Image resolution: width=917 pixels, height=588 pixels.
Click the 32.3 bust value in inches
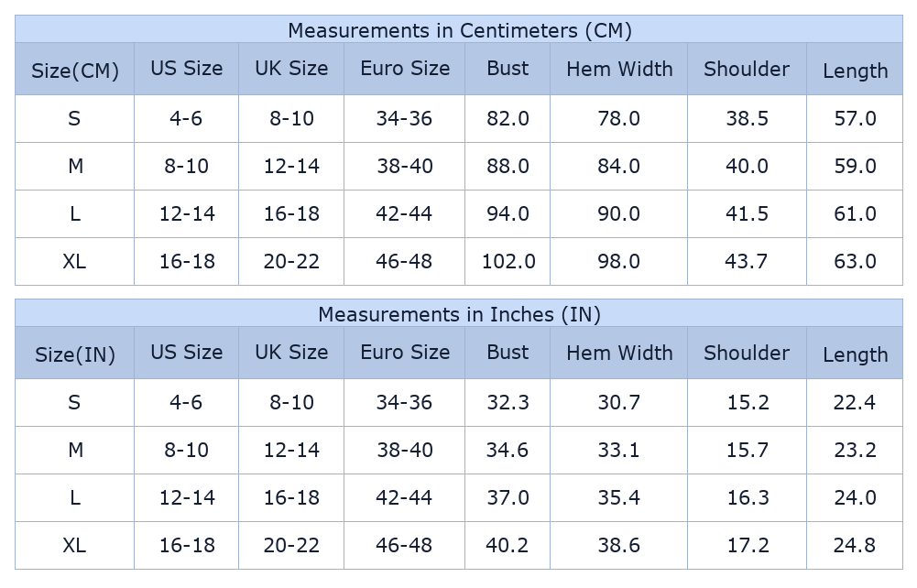click(x=508, y=402)
